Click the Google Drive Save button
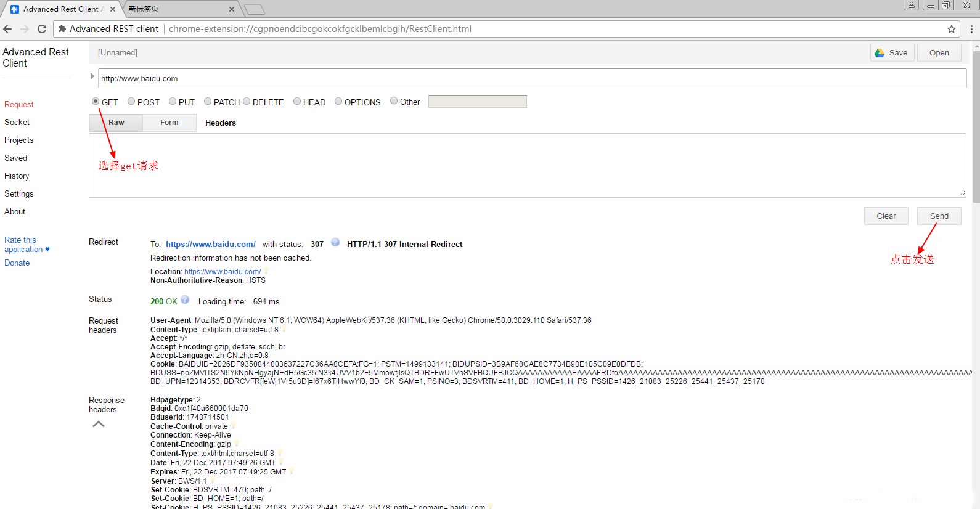 [x=891, y=53]
